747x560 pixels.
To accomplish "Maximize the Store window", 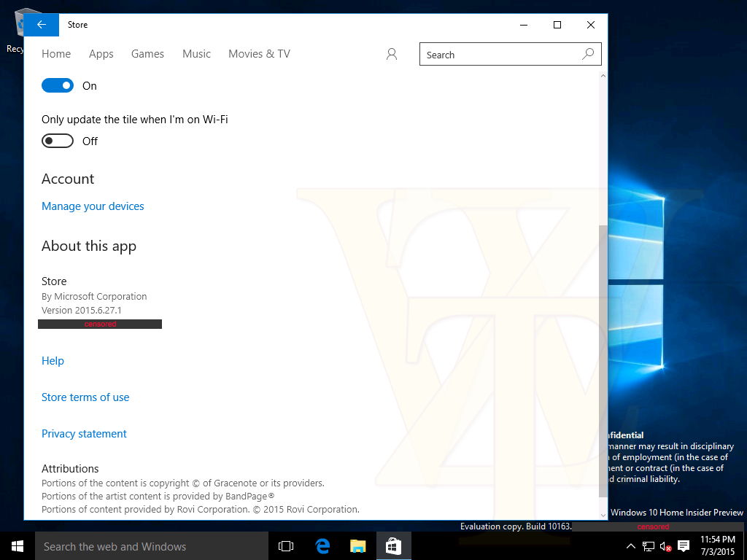I will (x=557, y=25).
